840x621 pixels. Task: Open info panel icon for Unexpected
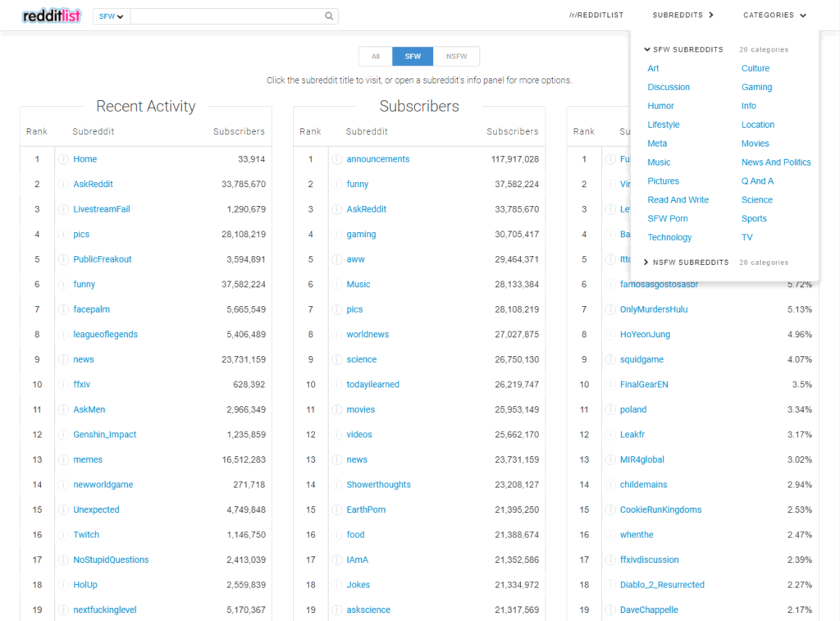pos(63,510)
